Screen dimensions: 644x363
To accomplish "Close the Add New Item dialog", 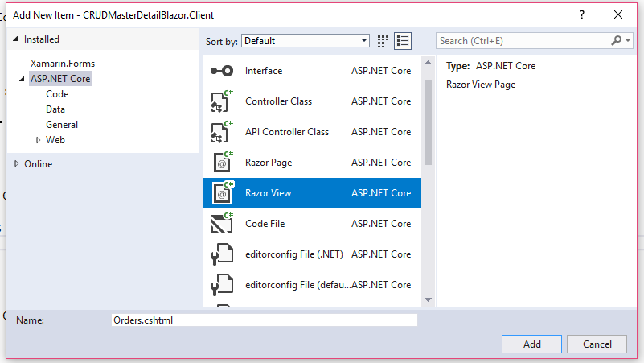I will coord(618,14).
